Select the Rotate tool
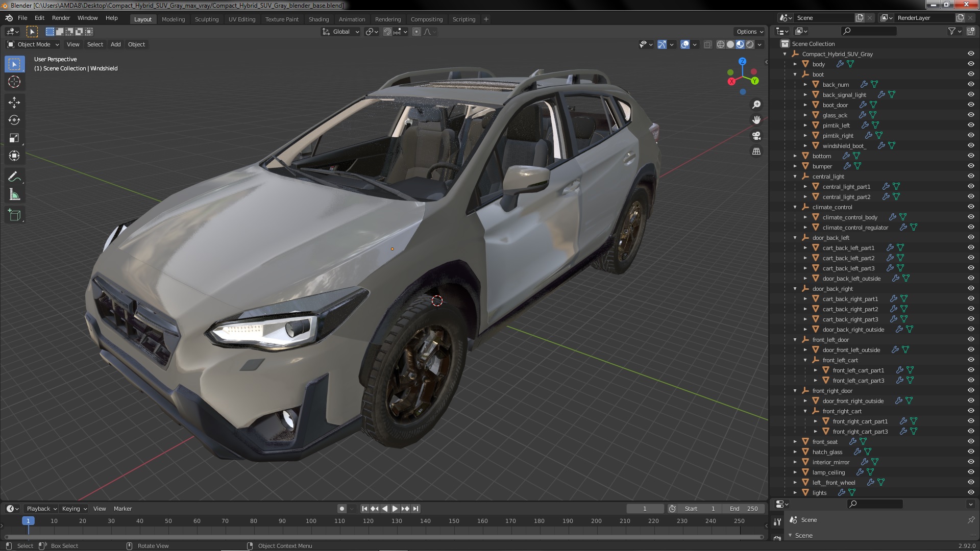The height and width of the screenshot is (551, 980). 14,120
